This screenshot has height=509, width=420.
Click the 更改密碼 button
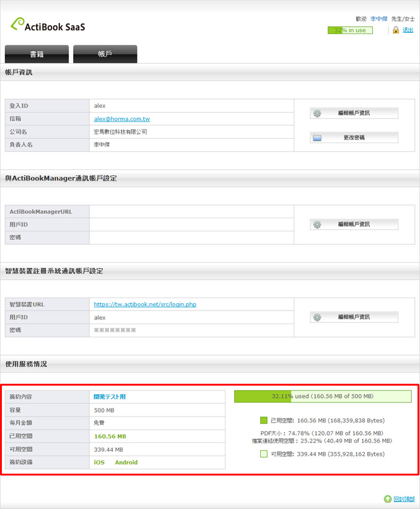click(354, 138)
